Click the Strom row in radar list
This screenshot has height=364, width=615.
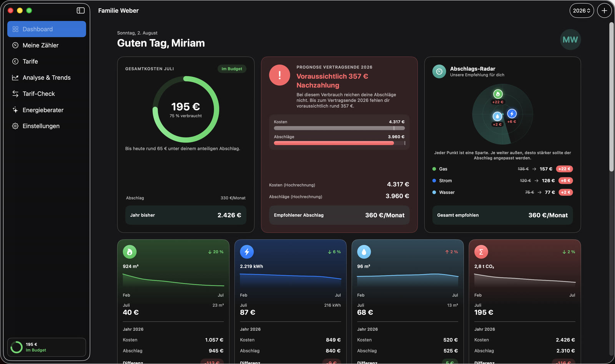point(502,180)
